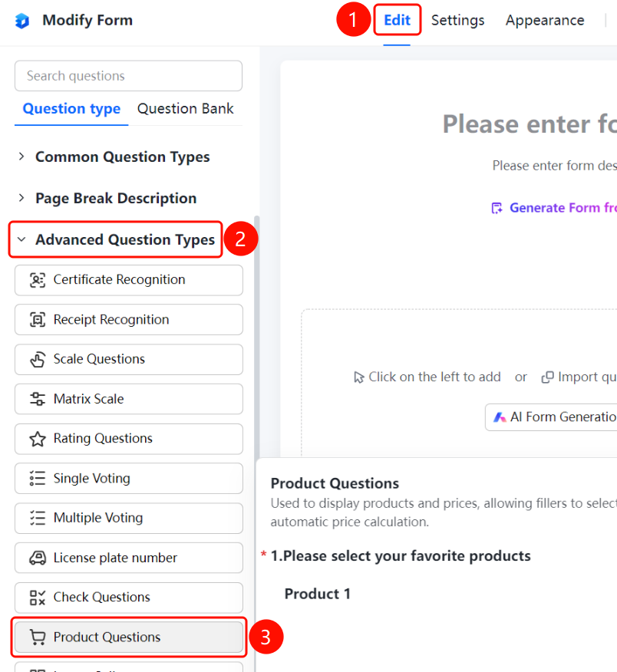
Task: Click the form title placeholder text
Action: point(530,124)
